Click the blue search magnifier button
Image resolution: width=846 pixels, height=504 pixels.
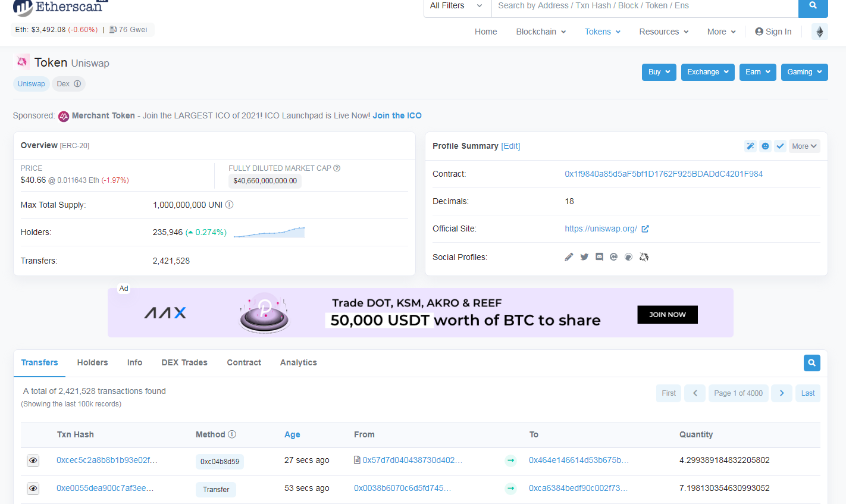pyautogui.click(x=813, y=6)
